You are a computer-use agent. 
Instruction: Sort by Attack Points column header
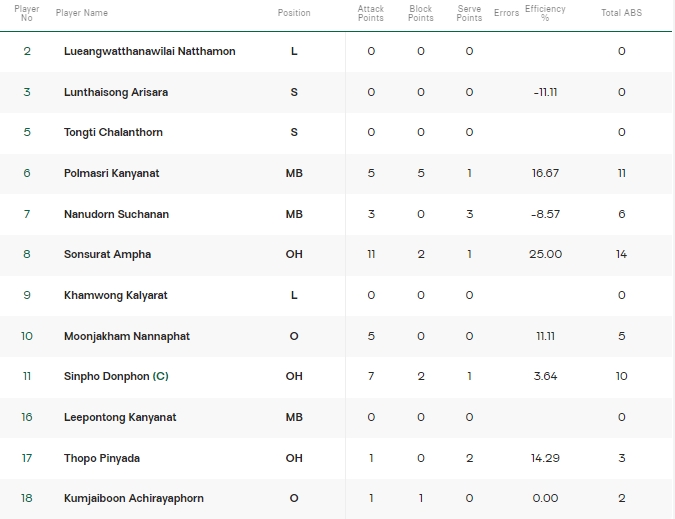[371, 13]
